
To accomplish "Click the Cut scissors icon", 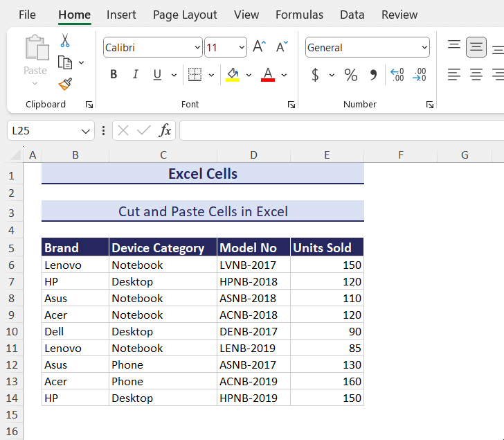I will (x=65, y=41).
